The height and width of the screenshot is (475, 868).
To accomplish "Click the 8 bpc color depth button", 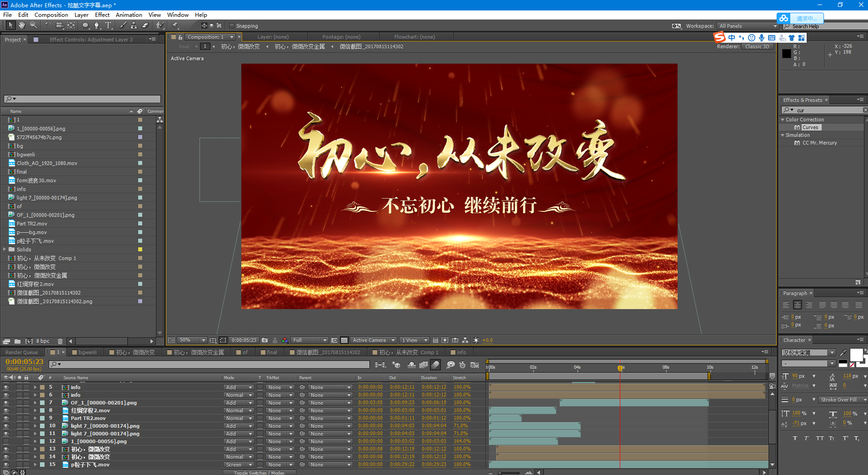I will click(x=43, y=341).
